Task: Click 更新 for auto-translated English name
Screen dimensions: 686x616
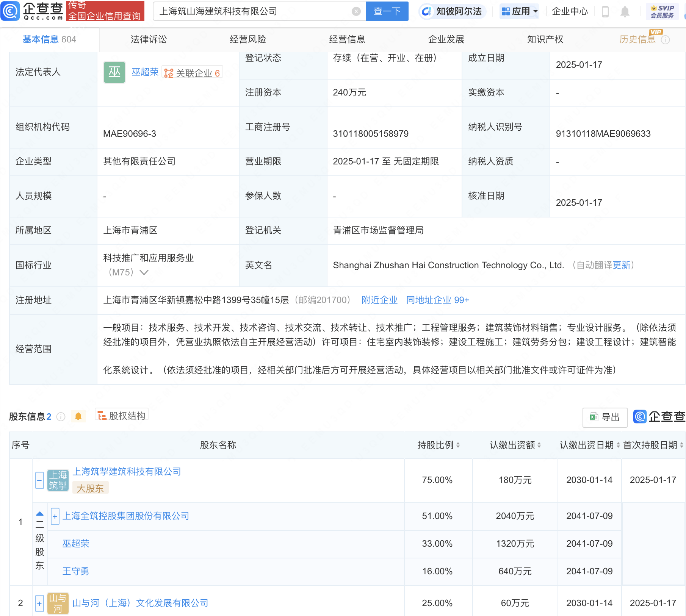Action: tap(622, 265)
